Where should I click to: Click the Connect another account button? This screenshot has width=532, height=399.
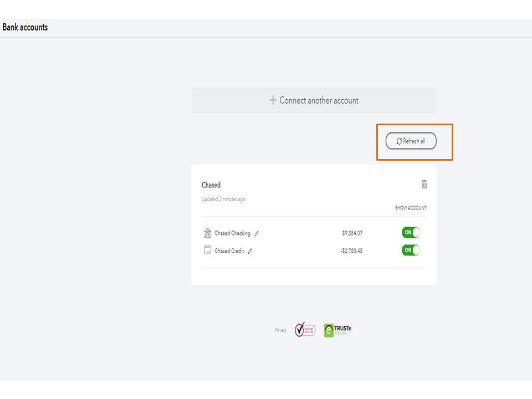coord(314,100)
